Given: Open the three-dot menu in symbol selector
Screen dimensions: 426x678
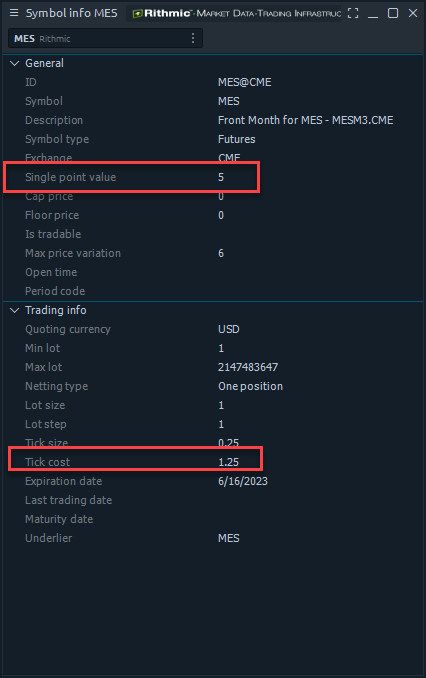Looking at the screenshot, I should [192, 38].
